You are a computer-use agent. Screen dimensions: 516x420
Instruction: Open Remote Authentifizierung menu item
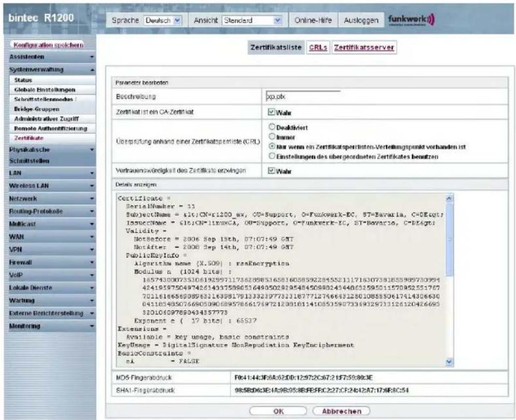tap(53, 128)
